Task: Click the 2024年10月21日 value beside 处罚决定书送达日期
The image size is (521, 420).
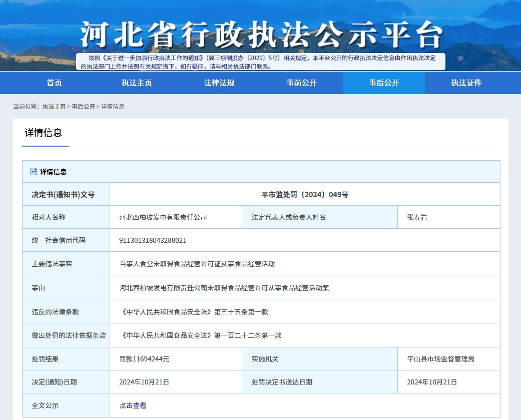Action: (432, 382)
